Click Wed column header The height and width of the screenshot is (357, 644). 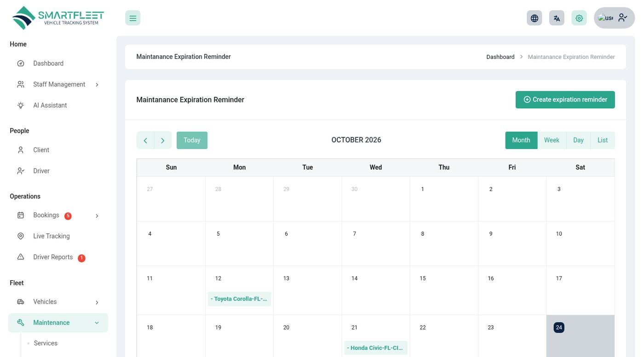[x=376, y=167]
